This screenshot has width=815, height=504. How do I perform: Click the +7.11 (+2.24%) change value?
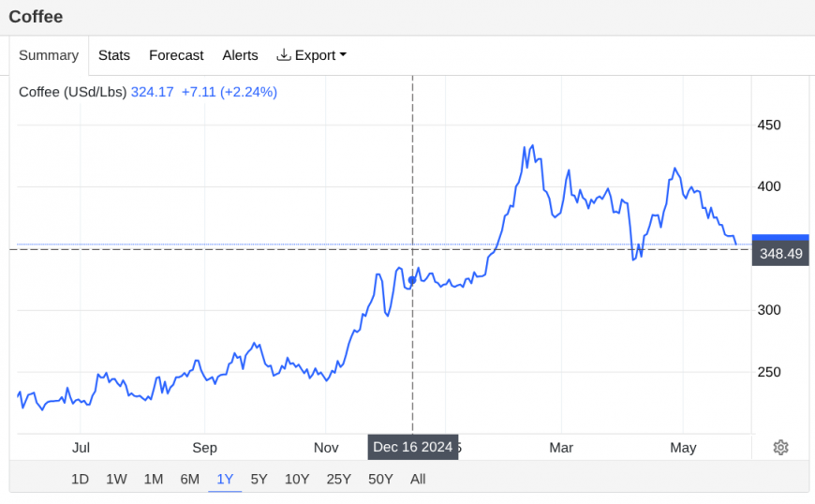[230, 92]
